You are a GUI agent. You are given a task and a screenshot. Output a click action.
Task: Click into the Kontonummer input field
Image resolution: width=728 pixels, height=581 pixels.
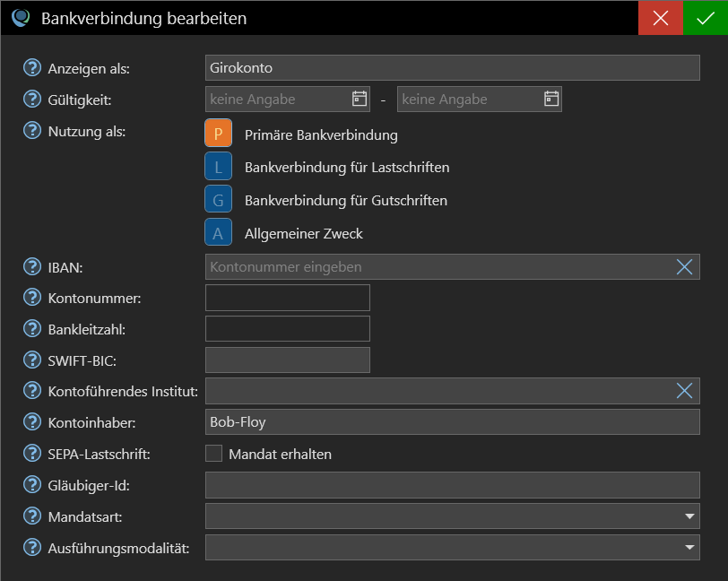[288, 298]
